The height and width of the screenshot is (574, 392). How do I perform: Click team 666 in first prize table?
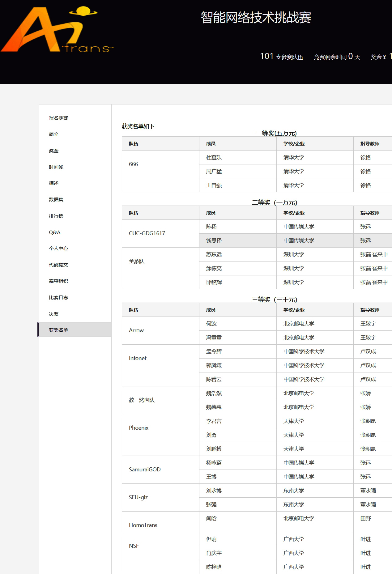pos(134,164)
